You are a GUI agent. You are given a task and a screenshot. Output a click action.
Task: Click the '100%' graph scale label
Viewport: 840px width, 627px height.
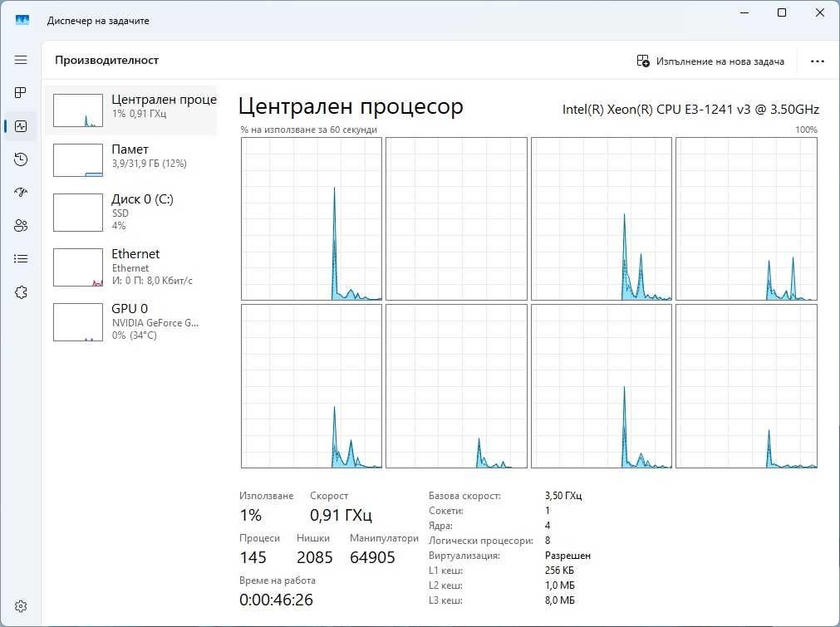tap(806, 130)
